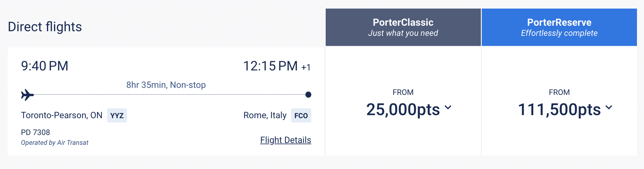Screen dimensions: 644x169
Task: Select the PorterClassic fare column header
Action: pyautogui.click(x=403, y=27)
